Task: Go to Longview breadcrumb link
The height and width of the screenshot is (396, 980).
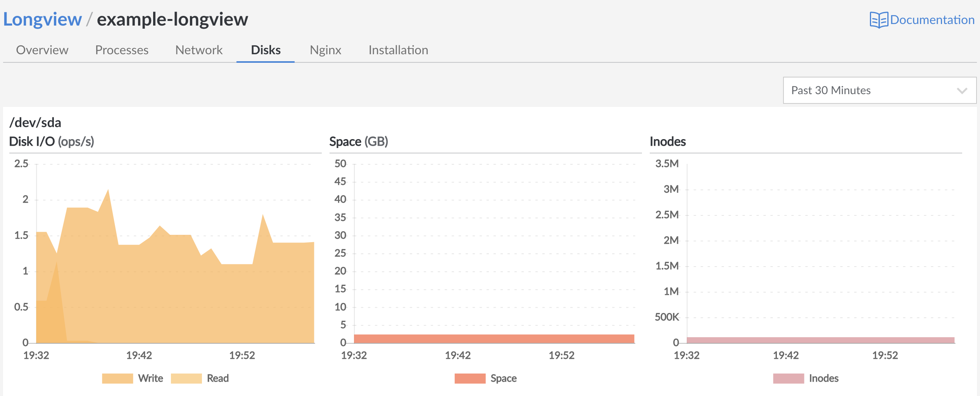Action: pyautogui.click(x=43, y=19)
